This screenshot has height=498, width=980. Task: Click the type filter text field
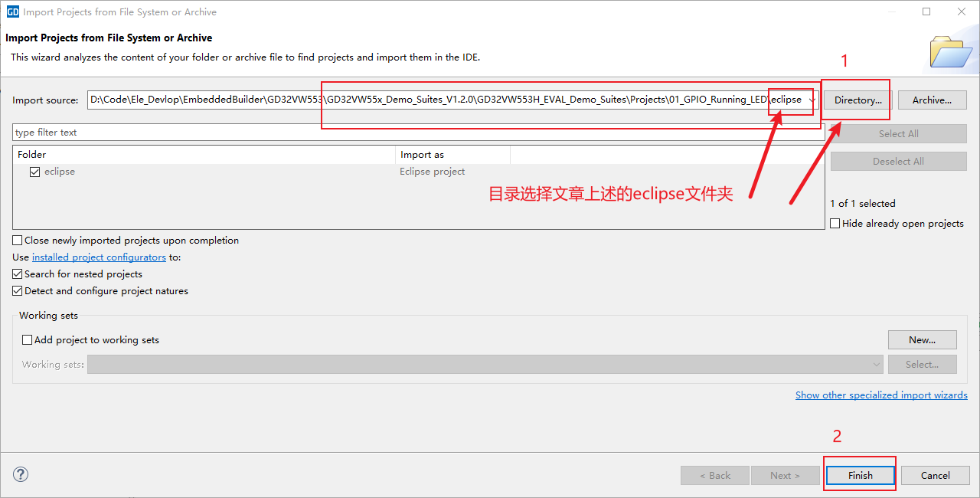pos(413,133)
